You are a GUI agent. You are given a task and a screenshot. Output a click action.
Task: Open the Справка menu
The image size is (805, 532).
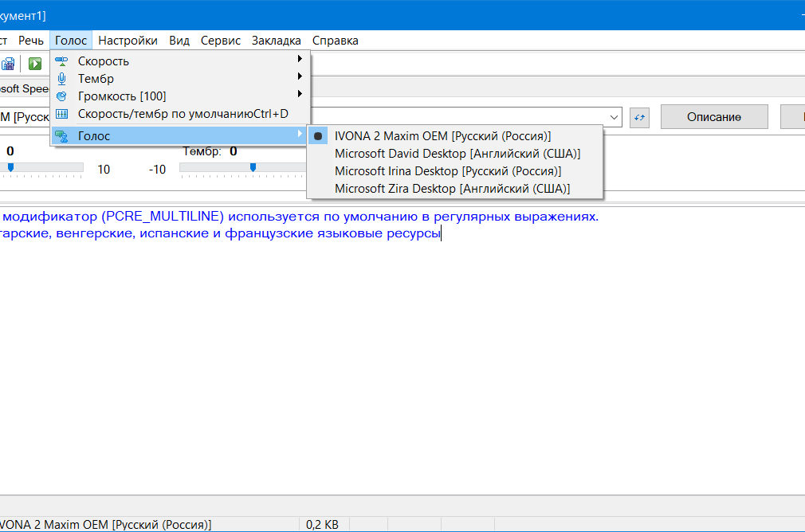336,41
